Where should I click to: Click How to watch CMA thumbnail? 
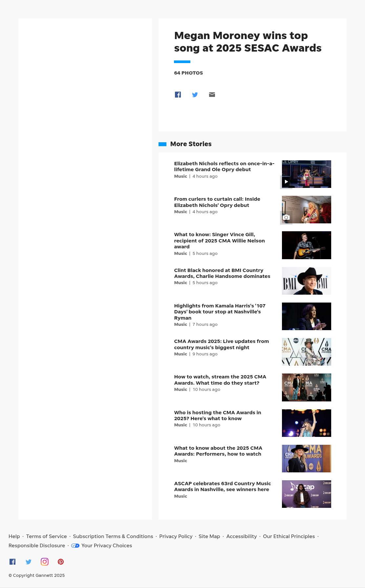pos(307,387)
